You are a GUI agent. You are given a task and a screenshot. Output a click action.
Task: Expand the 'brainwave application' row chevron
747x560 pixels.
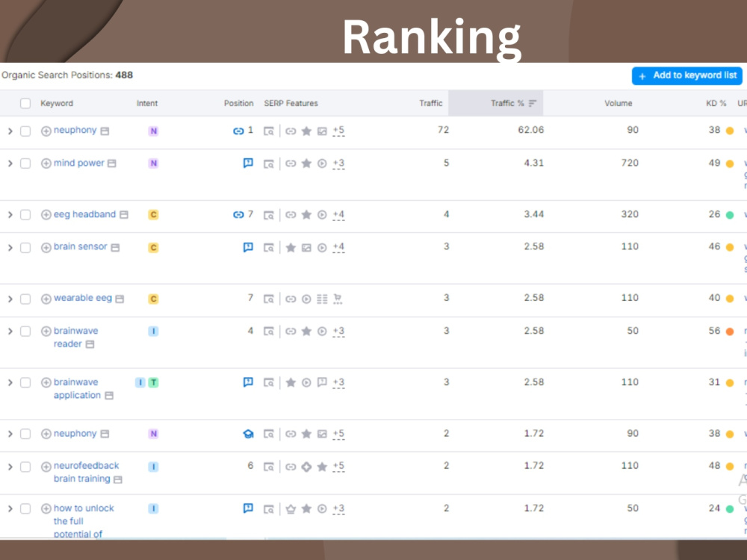pos(10,383)
